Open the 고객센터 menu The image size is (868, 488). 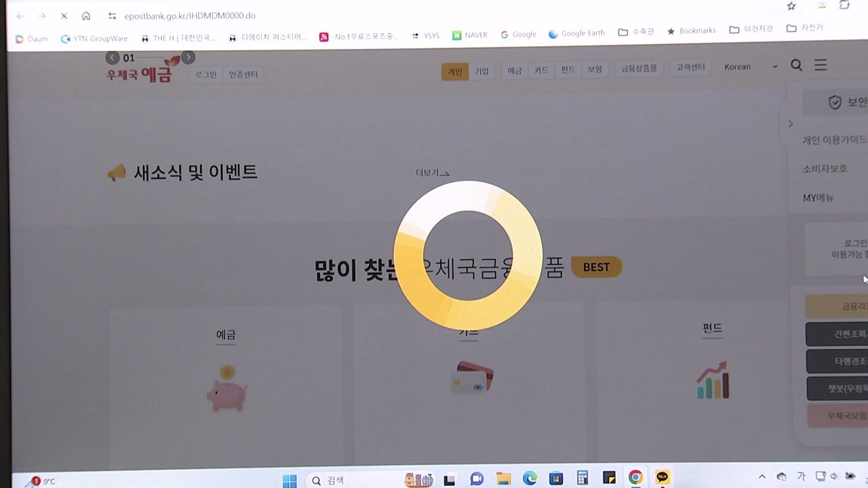pyautogui.click(x=690, y=68)
